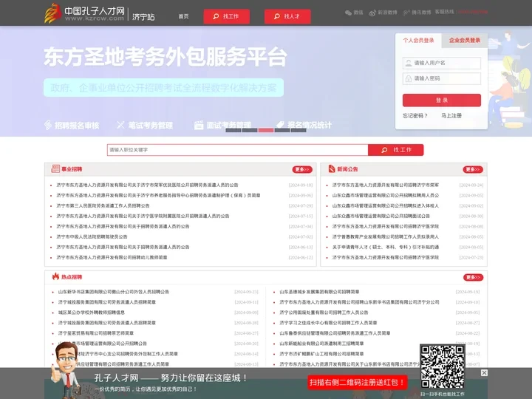
Task: Click the QR code image at bottom right
Action: click(442, 366)
